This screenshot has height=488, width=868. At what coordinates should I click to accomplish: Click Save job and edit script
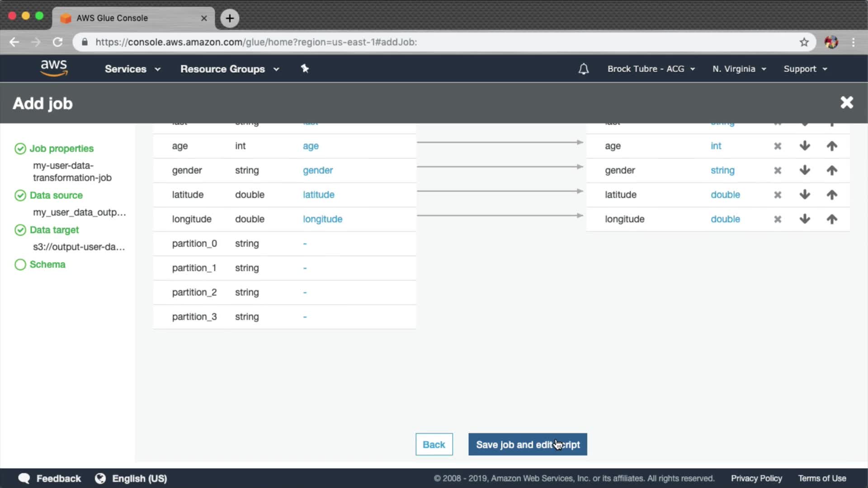coord(527,445)
